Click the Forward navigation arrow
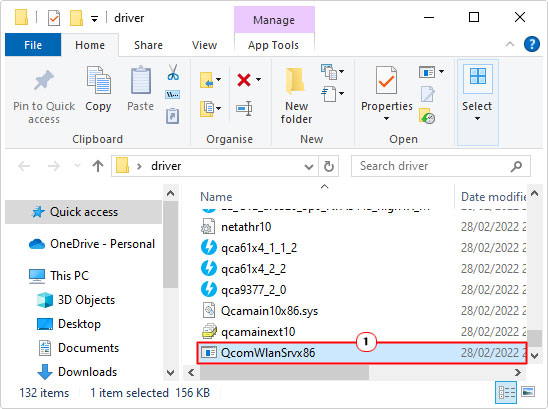Screen dimensions: 548x409 (53, 166)
